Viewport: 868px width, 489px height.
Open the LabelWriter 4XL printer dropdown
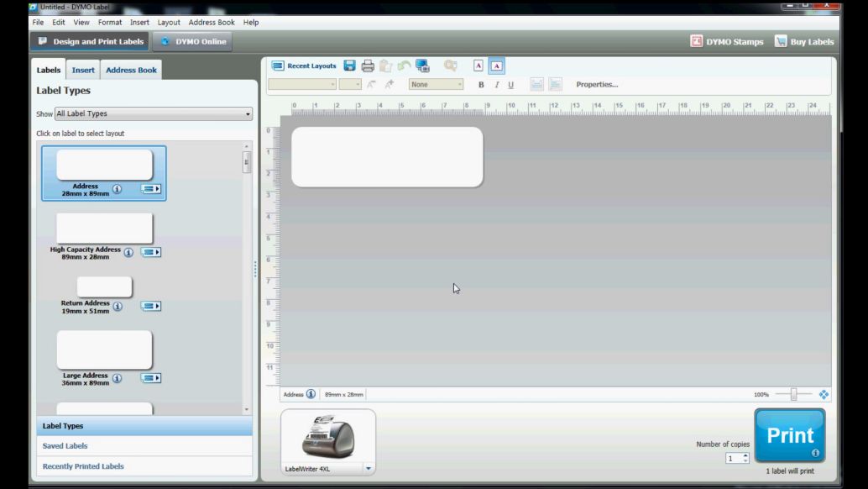[368, 469]
